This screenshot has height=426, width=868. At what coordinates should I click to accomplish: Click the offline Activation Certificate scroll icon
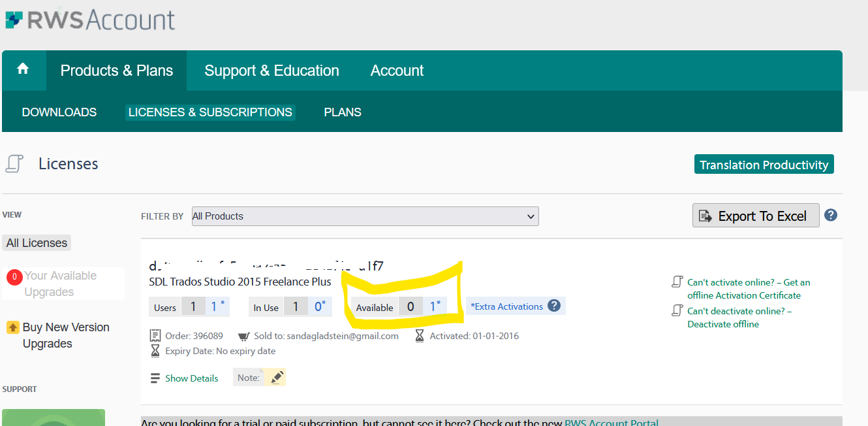[677, 282]
